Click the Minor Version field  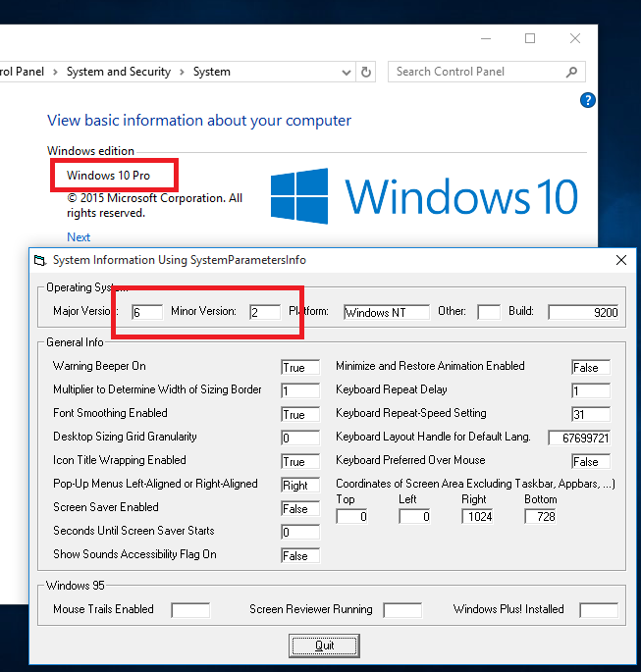[265, 312]
